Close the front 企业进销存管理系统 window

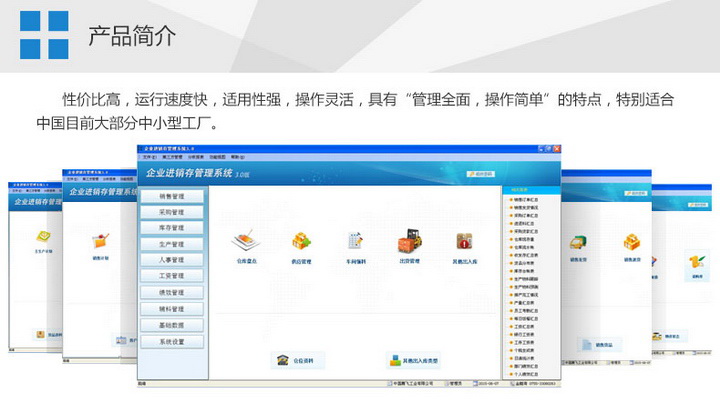[557, 149]
